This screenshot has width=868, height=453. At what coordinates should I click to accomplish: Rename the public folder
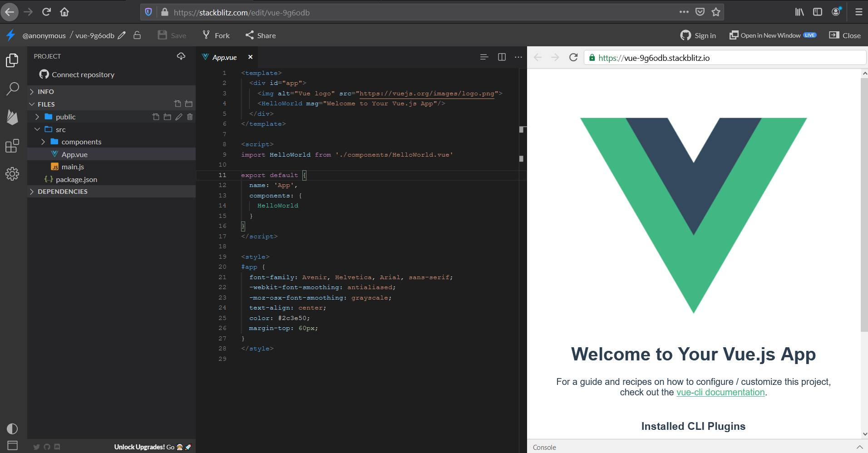[179, 117]
